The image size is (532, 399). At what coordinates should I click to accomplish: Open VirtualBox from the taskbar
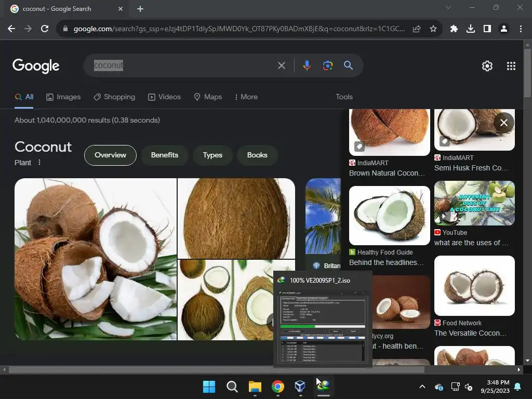[300, 387]
